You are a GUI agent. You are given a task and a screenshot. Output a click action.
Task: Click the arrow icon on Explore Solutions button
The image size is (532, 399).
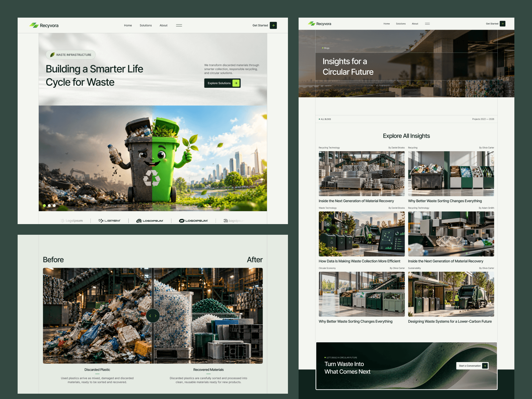[x=236, y=83]
